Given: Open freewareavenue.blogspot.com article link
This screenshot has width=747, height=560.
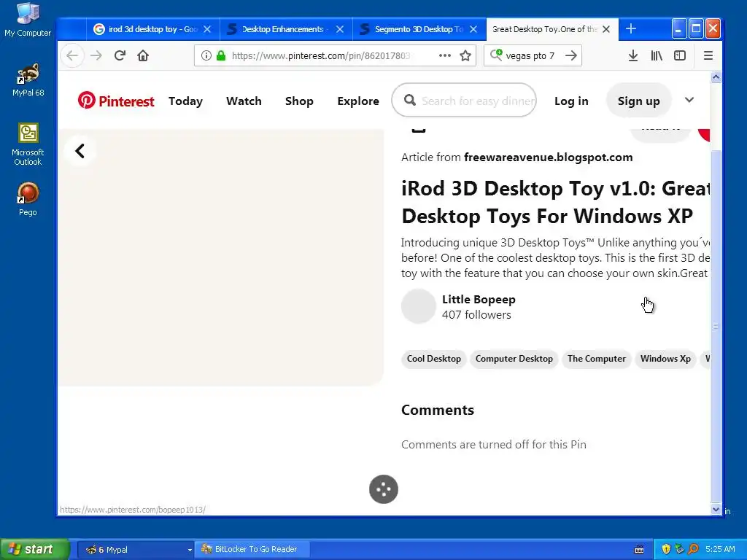Looking at the screenshot, I should (549, 157).
